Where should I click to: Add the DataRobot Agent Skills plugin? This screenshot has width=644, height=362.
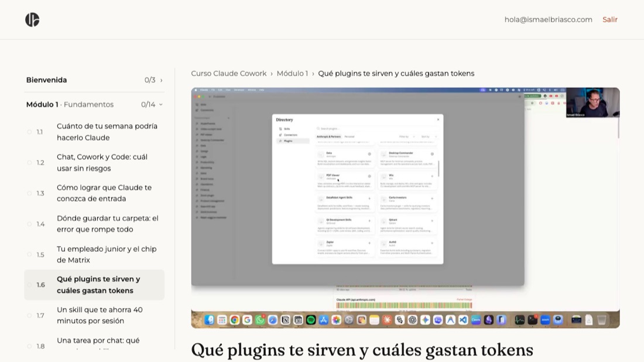pyautogui.click(x=369, y=199)
